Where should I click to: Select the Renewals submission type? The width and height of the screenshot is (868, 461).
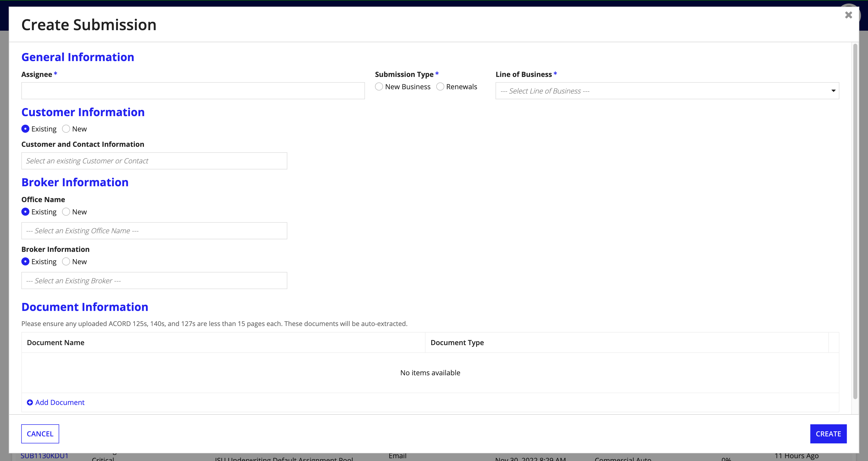pos(440,87)
